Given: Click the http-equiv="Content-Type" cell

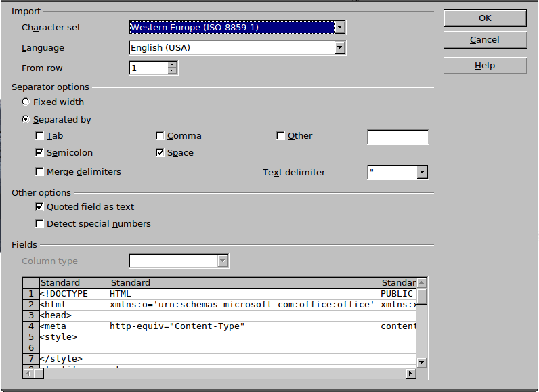Looking at the screenshot, I should click(x=245, y=326).
